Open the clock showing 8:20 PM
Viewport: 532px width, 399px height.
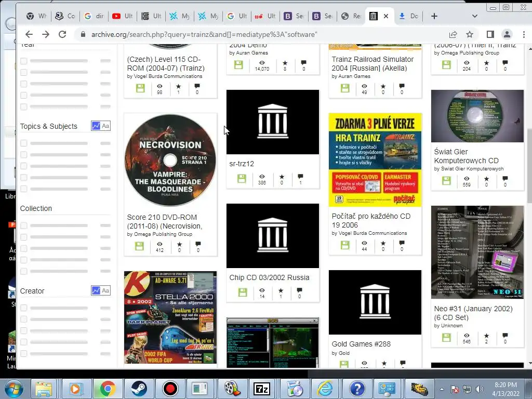point(506,389)
